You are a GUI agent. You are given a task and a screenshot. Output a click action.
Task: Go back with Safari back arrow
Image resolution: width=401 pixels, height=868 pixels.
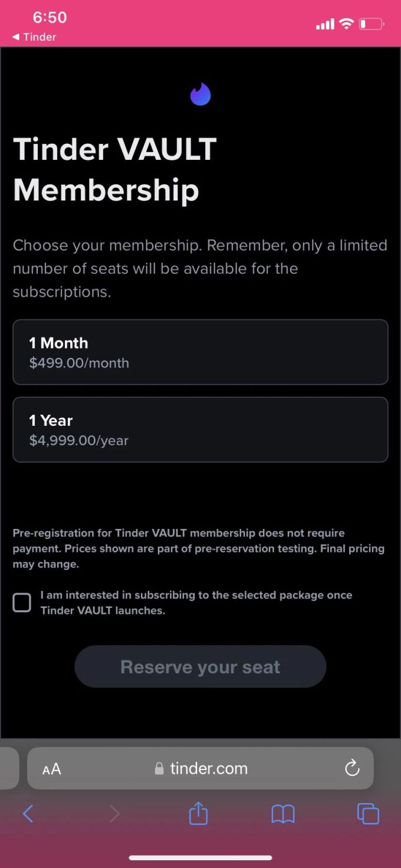tap(28, 814)
